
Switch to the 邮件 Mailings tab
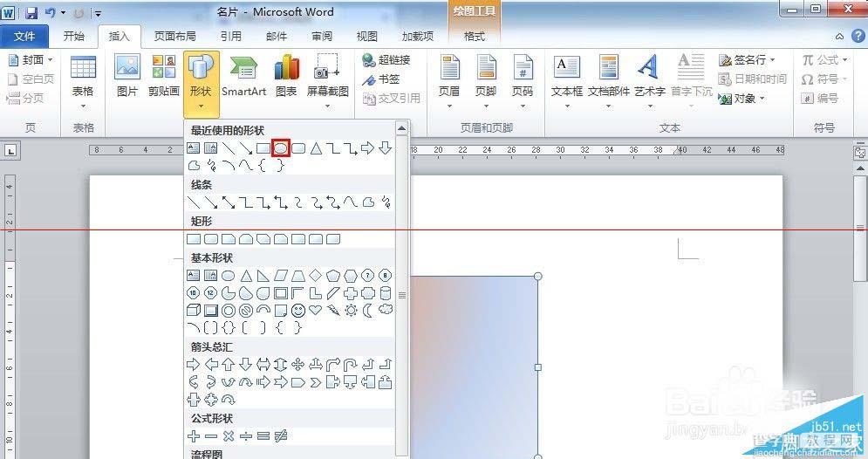pyautogui.click(x=277, y=36)
